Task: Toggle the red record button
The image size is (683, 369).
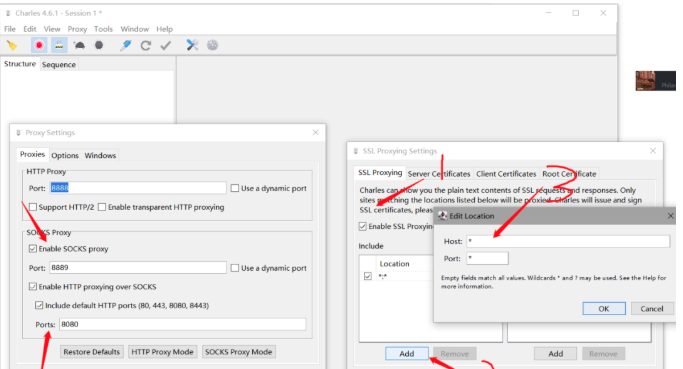Action: [39, 45]
